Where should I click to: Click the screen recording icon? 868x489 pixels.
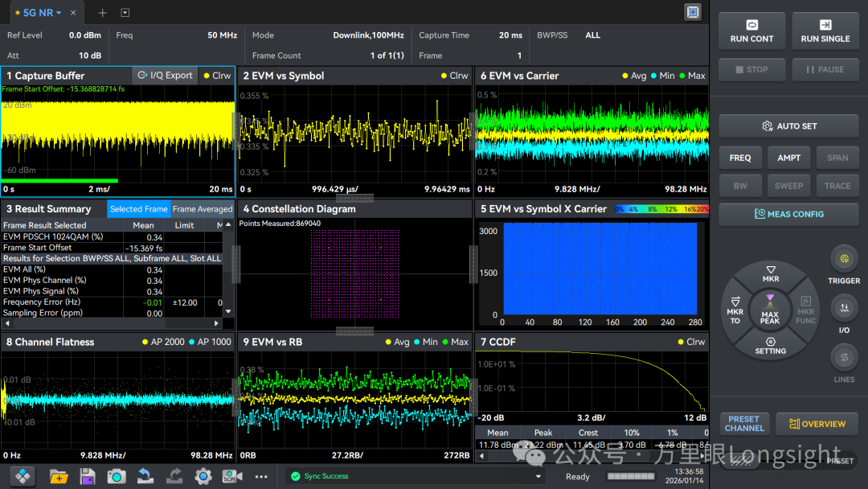pyautogui.click(x=232, y=476)
